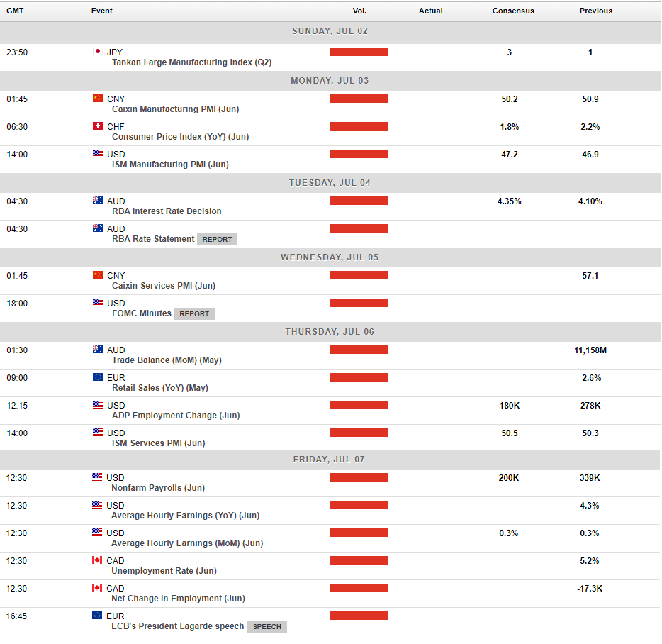Click the US flag for ISM Manufacturing PMI
The image size is (662, 644).
click(x=98, y=154)
